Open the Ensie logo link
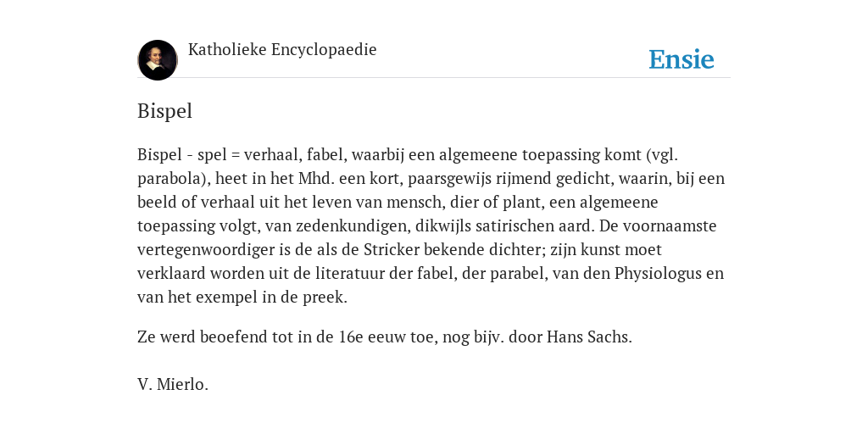This screenshot has height=434, width=868. click(x=682, y=59)
